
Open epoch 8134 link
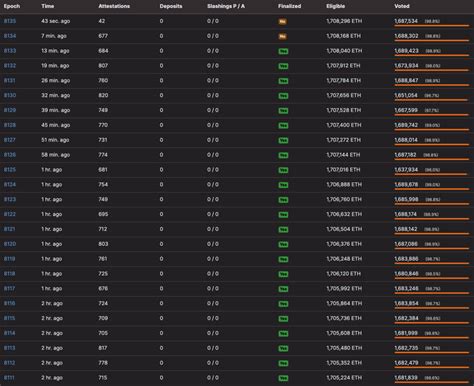(10, 36)
